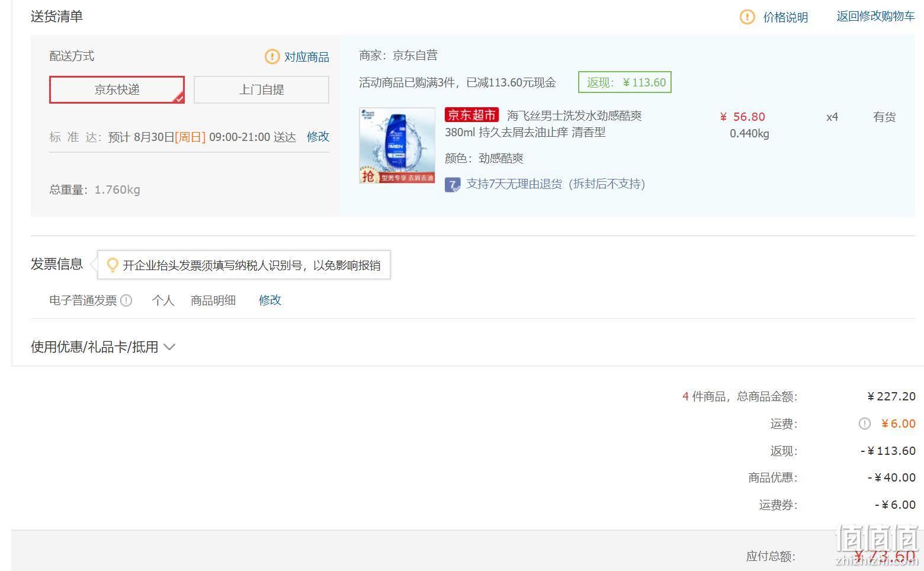The image size is (924, 571).
Task: Click the 商品明细 invoice content text
Action: [213, 300]
